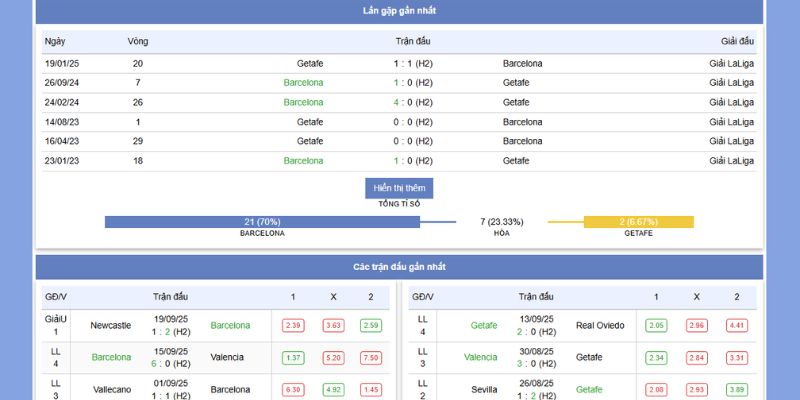Viewport: 800px width, 400px height.
Task: Click the date 19/01/25 row
Action: coord(399,64)
